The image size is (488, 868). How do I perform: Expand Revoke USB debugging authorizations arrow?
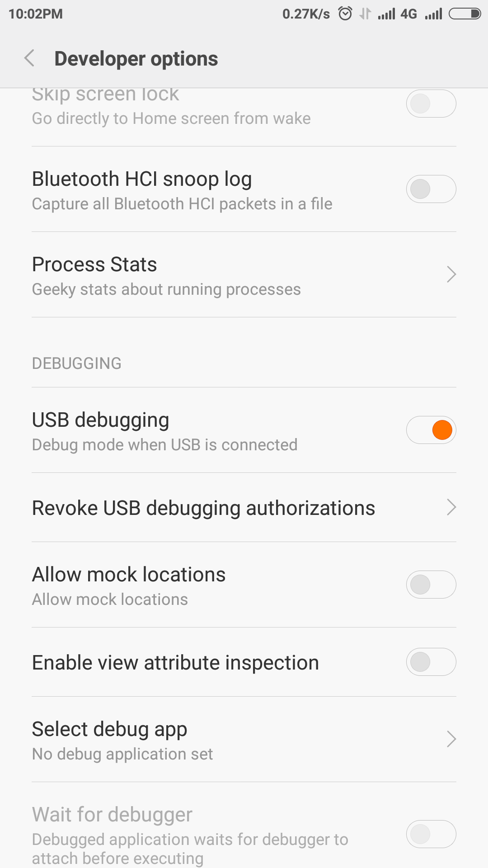pyautogui.click(x=451, y=507)
